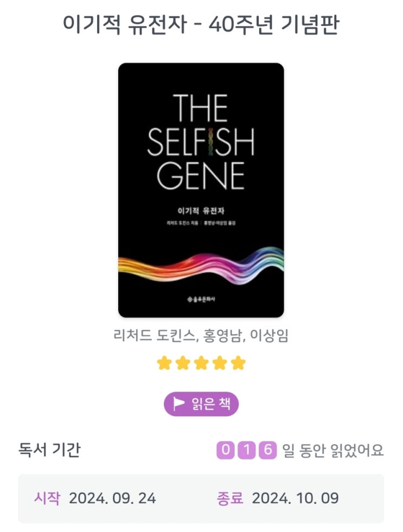The height and width of the screenshot is (532, 403).
Task: Select the start date 2024. 09. 24
Action: 112,498
